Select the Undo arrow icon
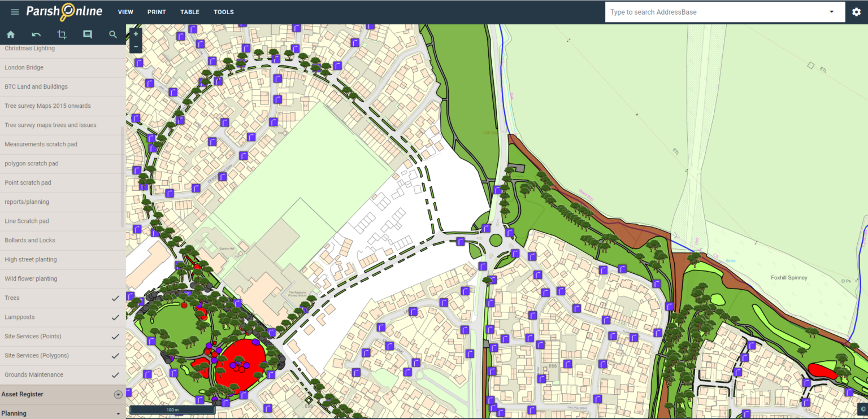This screenshot has width=868, height=419. (x=36, y=34)
